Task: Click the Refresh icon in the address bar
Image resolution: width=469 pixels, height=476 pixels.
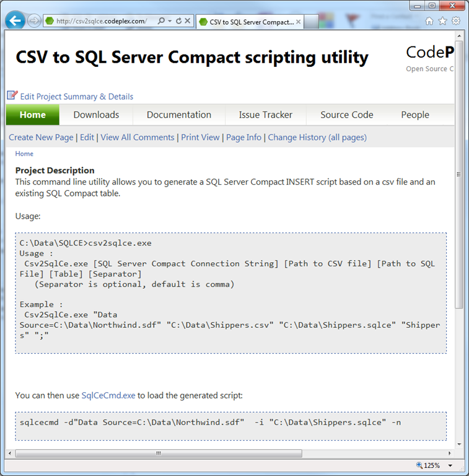Action: point(178,20)
